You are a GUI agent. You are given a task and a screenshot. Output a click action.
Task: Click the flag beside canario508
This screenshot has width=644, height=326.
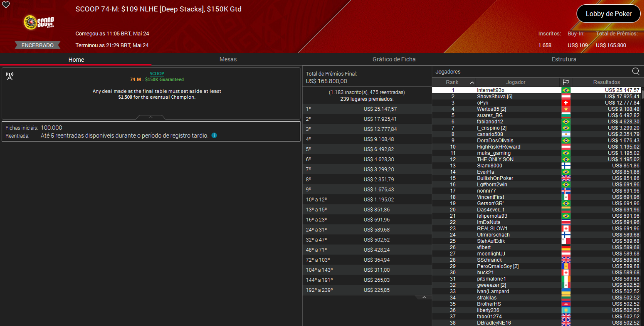coord(566,134)
